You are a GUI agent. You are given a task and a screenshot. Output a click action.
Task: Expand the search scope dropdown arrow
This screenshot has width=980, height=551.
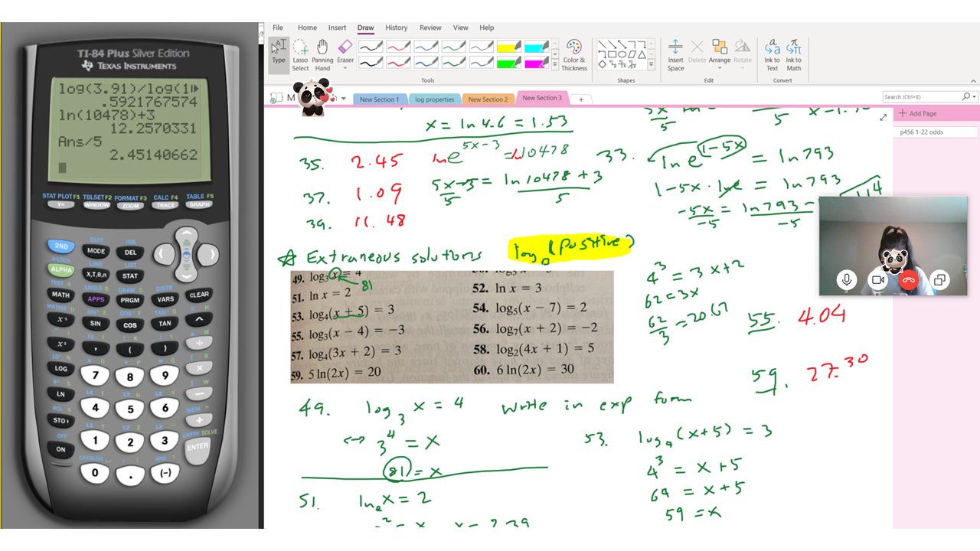974,97
